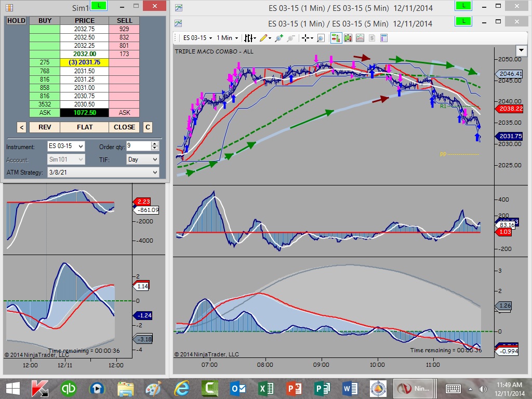
Task: Select the pencil drawing tools icon
Action: [x=264, y=38]
